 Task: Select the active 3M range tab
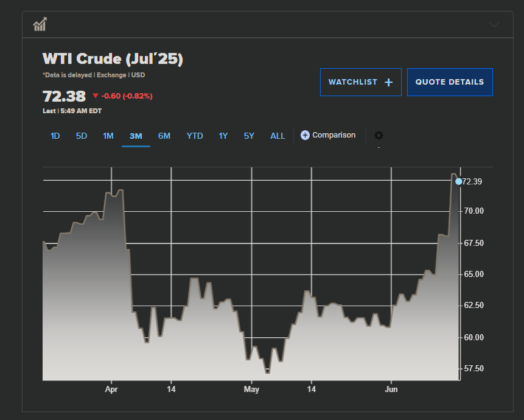click(136, 136)
